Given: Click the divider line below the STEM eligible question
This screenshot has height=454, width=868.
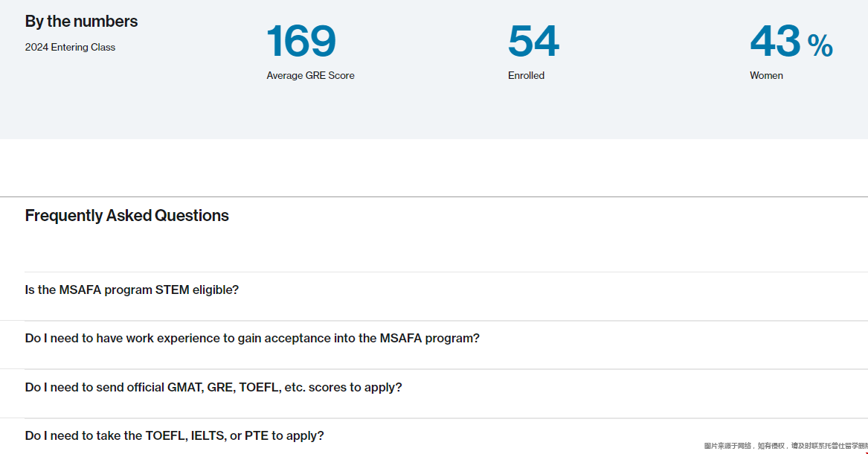Looking at the screenshot, I should (434, 321).
